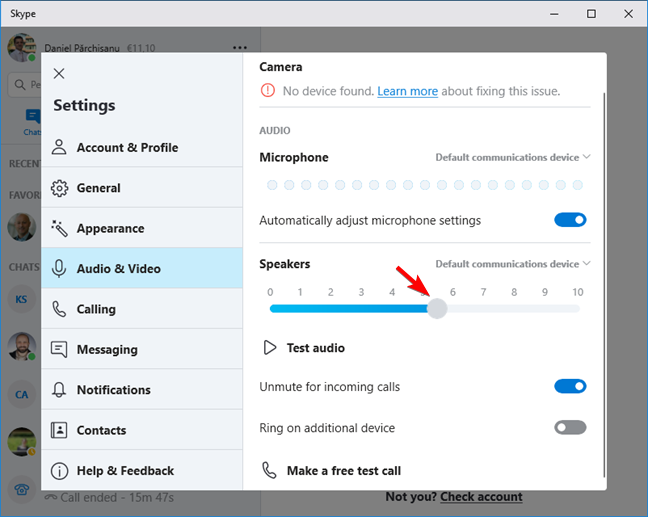Toggle Unmute for incoming calls
This screenshot has height=517, width=648.
570,386
